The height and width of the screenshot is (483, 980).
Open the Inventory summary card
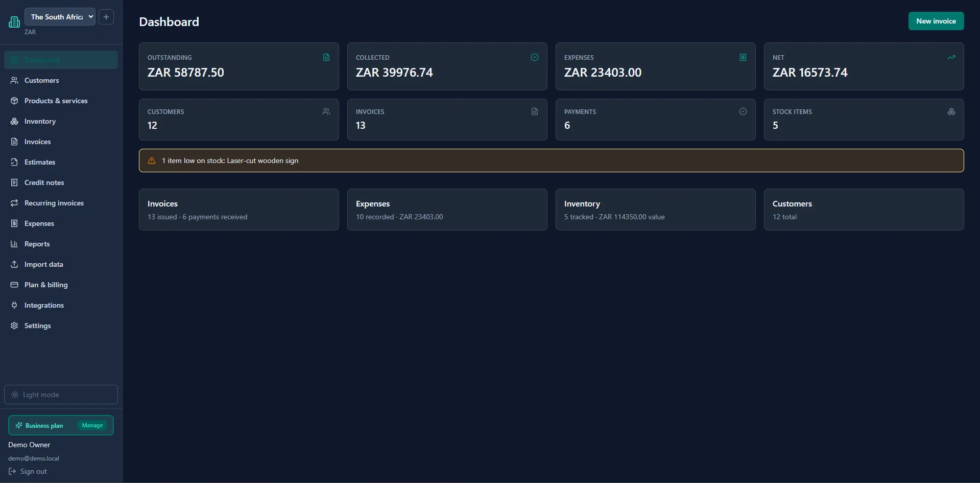(x=656, y=210)
